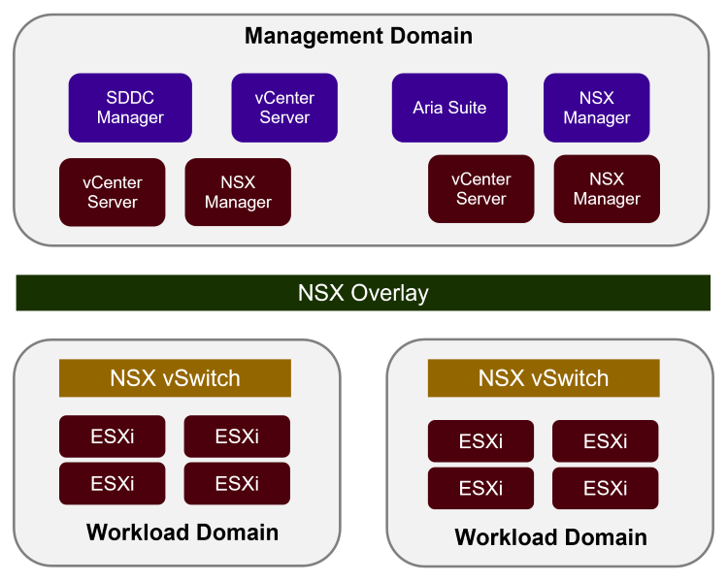Select top-right ESXi in right Workload Domain

click(x=606, y=441)
